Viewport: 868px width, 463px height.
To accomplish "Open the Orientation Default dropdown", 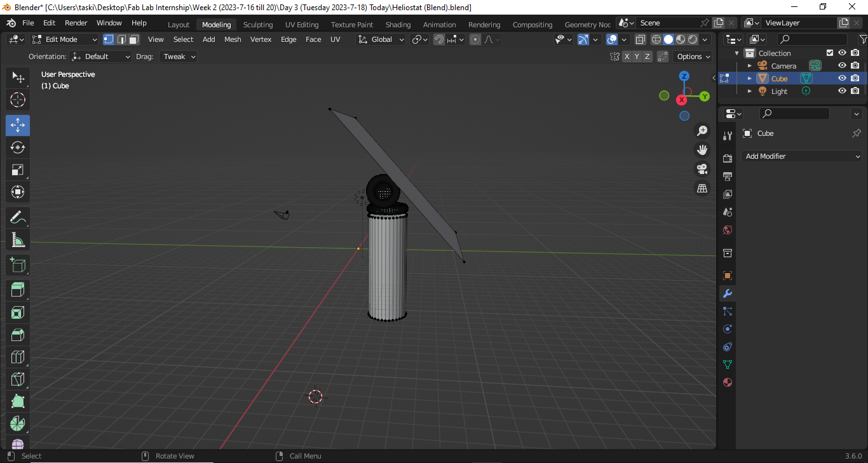I will tap(100, 57).
